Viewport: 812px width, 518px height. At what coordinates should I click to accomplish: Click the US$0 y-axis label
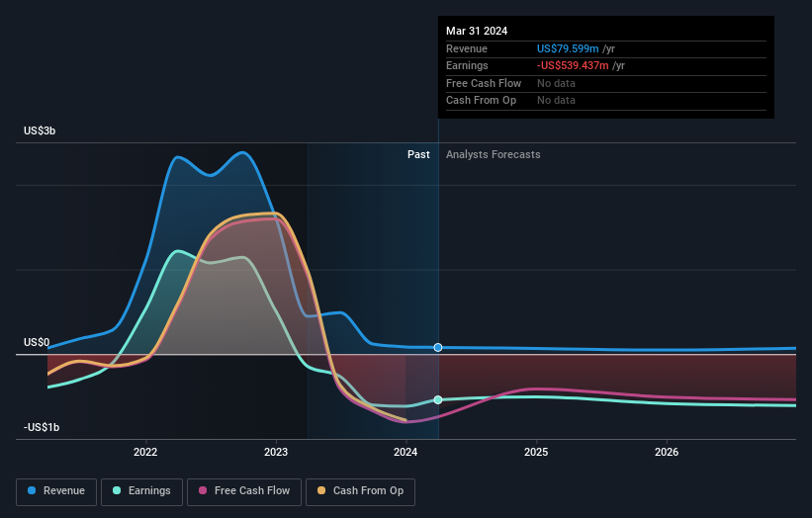point(37,343)
